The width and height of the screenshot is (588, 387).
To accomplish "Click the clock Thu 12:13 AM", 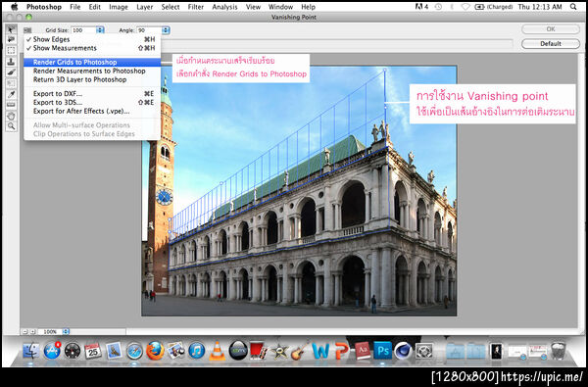I will tap(540, 7).
